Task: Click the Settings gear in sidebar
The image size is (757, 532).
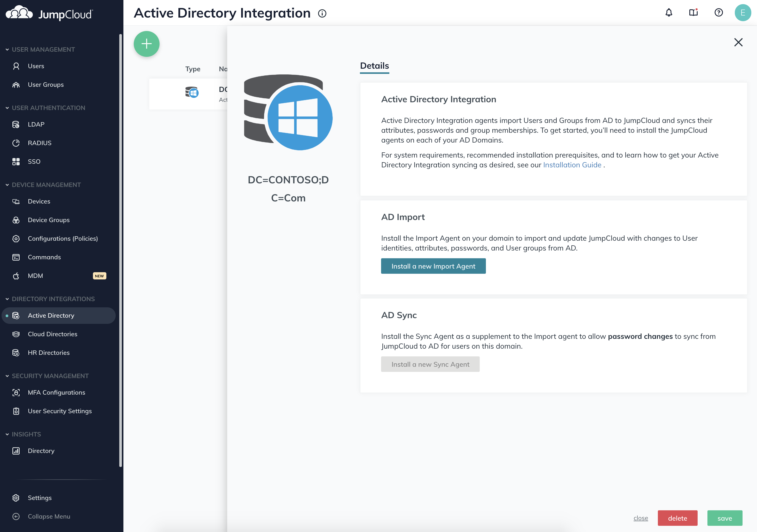Action: [x=16, y=497]
